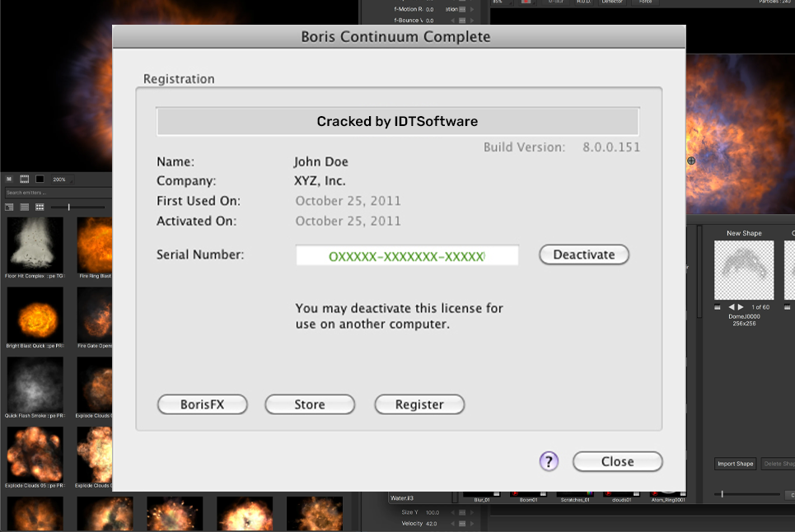This screenshot has height=532, width=795.
Task: Click the film icon under New Shape thumbnail
Action: coord(718,307)
